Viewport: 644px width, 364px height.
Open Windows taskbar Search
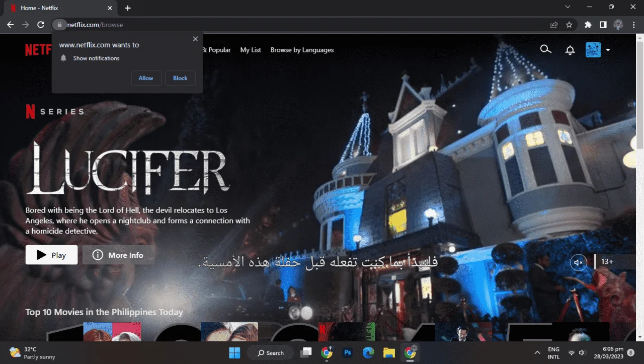pos(271,352)
